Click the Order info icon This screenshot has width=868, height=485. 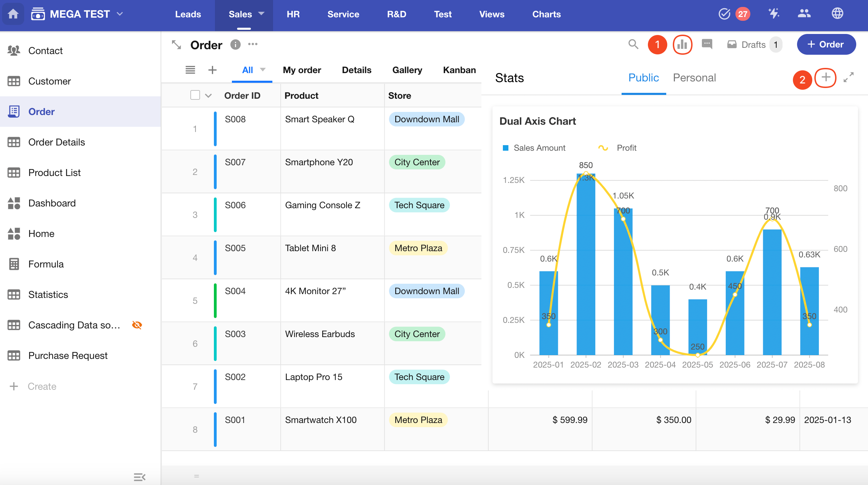tap(235, 45)
